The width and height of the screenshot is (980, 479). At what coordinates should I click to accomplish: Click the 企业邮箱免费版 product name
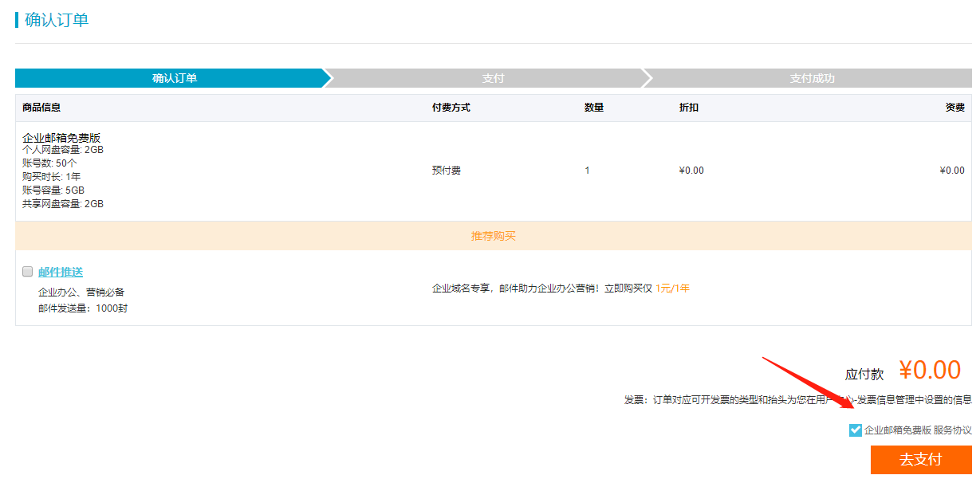coord(61,138)
